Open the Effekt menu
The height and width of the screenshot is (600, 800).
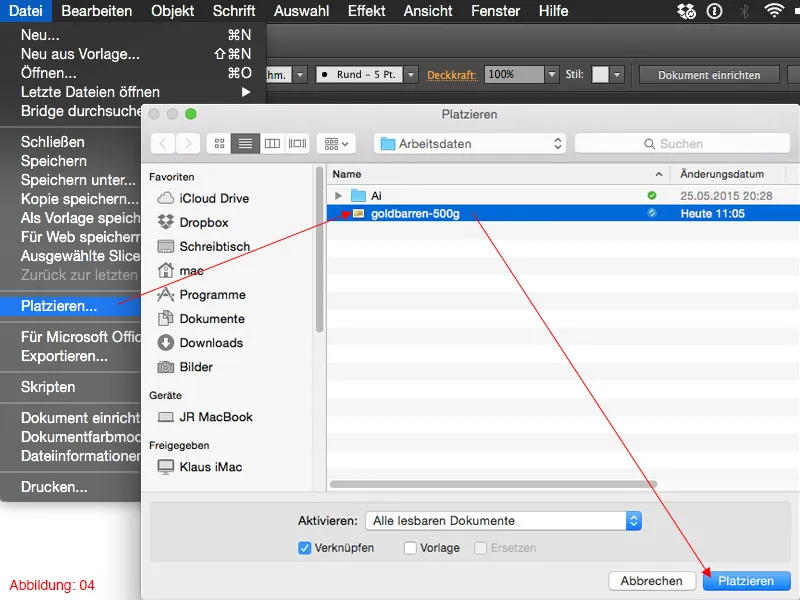pos(366,11)
